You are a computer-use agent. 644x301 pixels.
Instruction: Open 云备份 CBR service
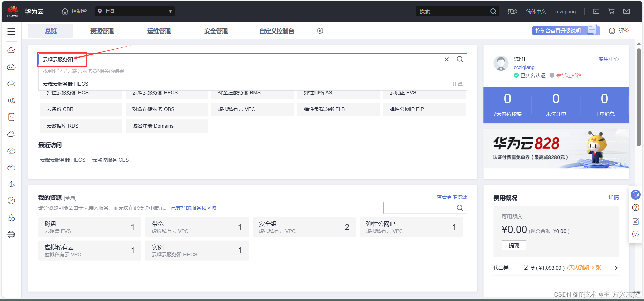tap(81, 109)
